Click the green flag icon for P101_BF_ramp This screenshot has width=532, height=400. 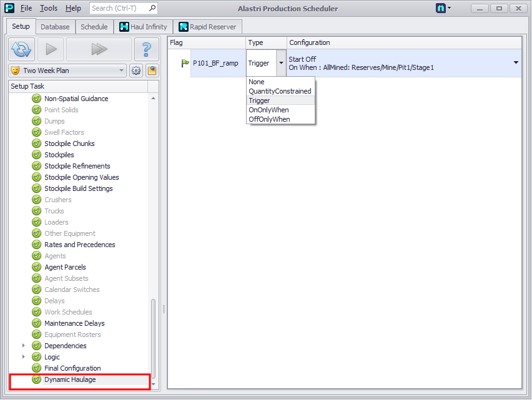tap(185, 63)
